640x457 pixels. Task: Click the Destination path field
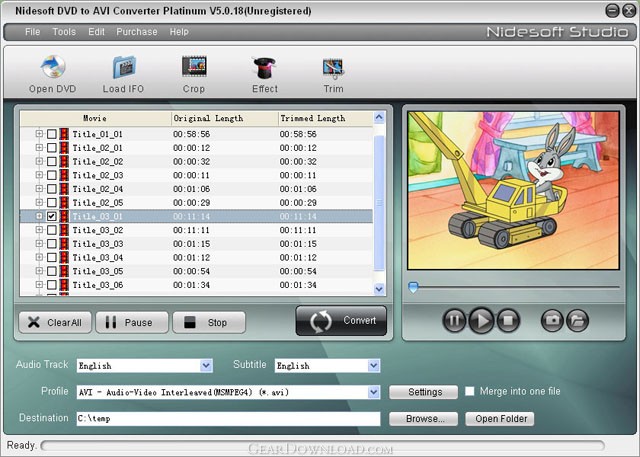point(229,419)
